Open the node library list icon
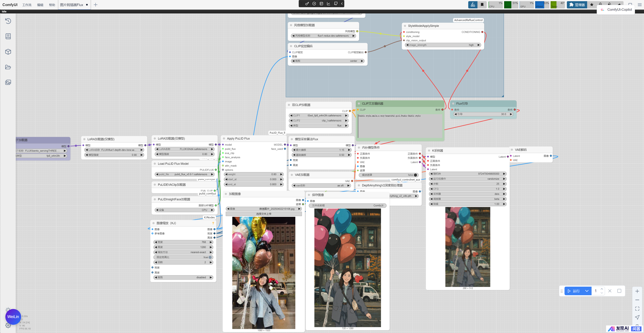Screen dimensions: 644x333 (x=8, y=36)
